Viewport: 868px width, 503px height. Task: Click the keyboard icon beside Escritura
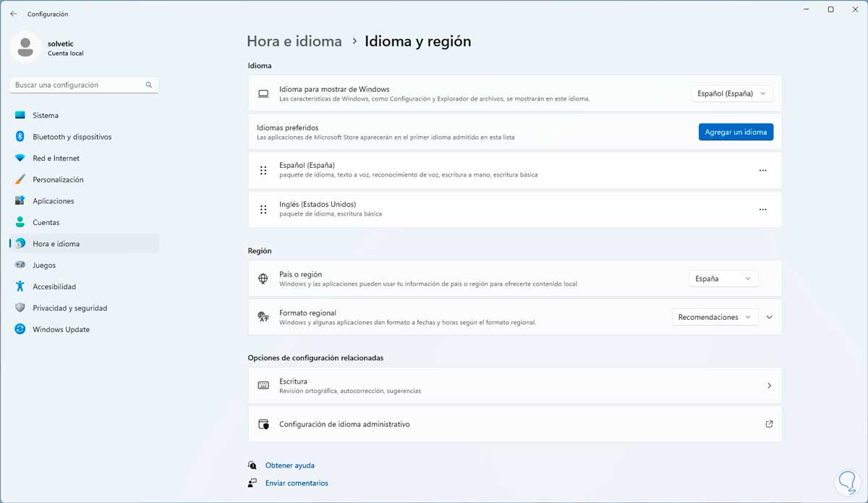263,386
